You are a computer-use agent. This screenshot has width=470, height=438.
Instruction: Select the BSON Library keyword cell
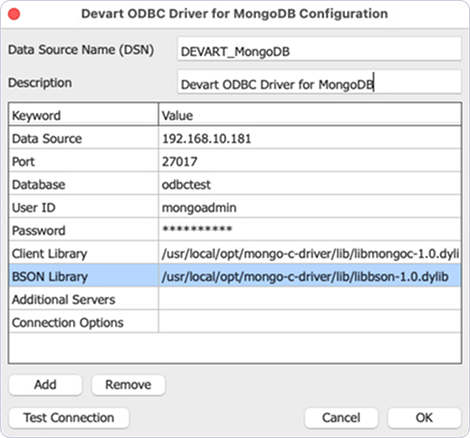[x=84, y=276]
